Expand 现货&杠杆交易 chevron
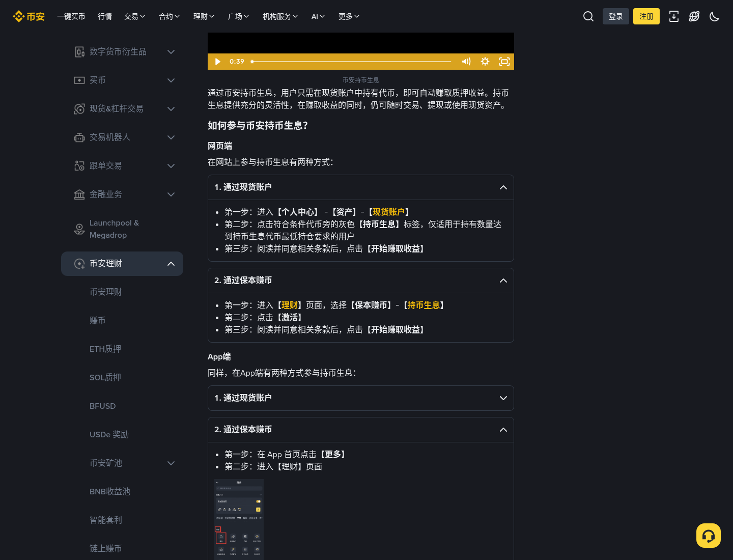 [x=171, y=109]
